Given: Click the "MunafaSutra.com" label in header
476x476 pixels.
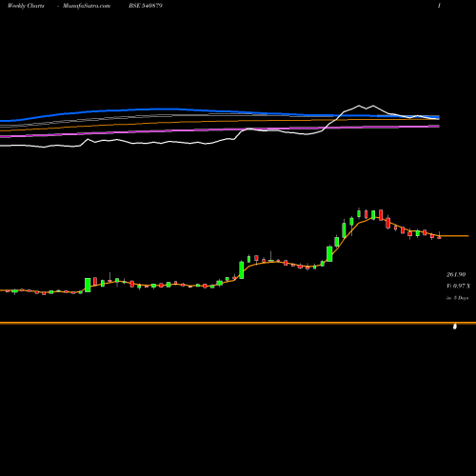Looking at the screenshot, I should coord(87,6).
